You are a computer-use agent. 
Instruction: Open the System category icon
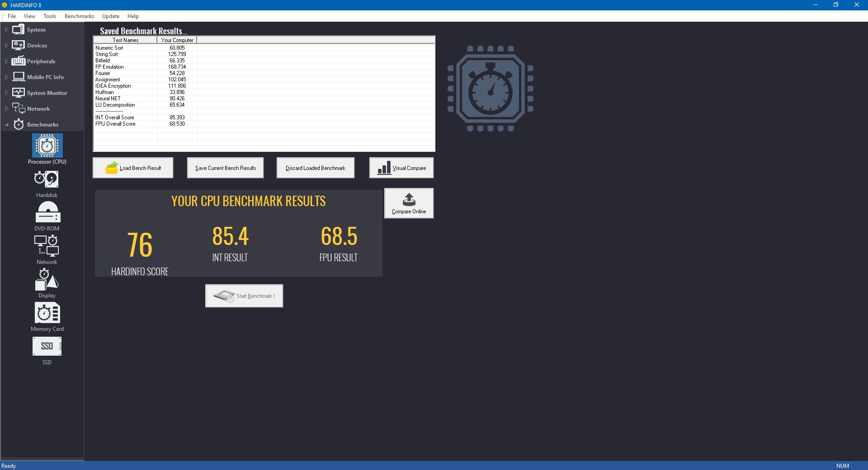[x=18, y=30]
